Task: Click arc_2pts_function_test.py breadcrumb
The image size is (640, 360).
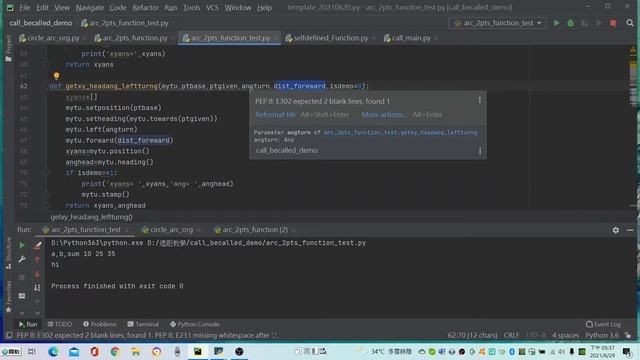Action: 124,23
